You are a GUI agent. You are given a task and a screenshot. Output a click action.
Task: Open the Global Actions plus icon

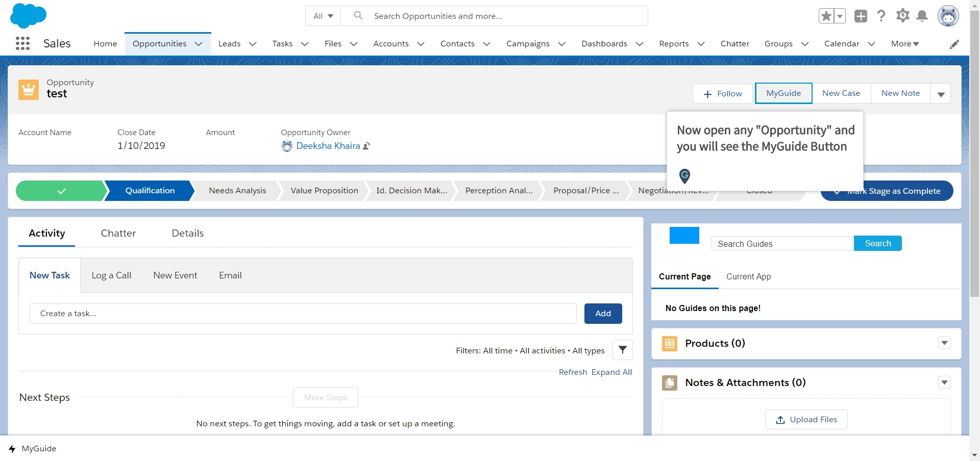coord(861,16)
